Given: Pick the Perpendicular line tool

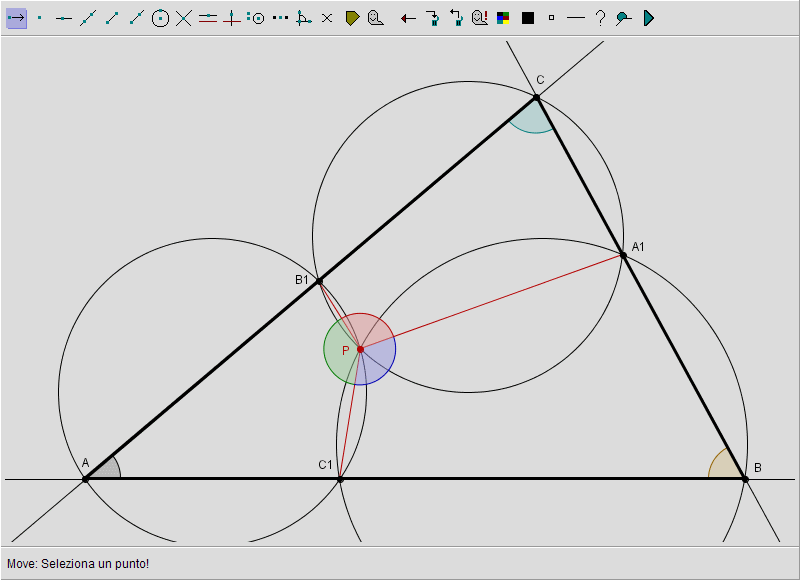Looking at the screenshot, I should coord(232,18).
